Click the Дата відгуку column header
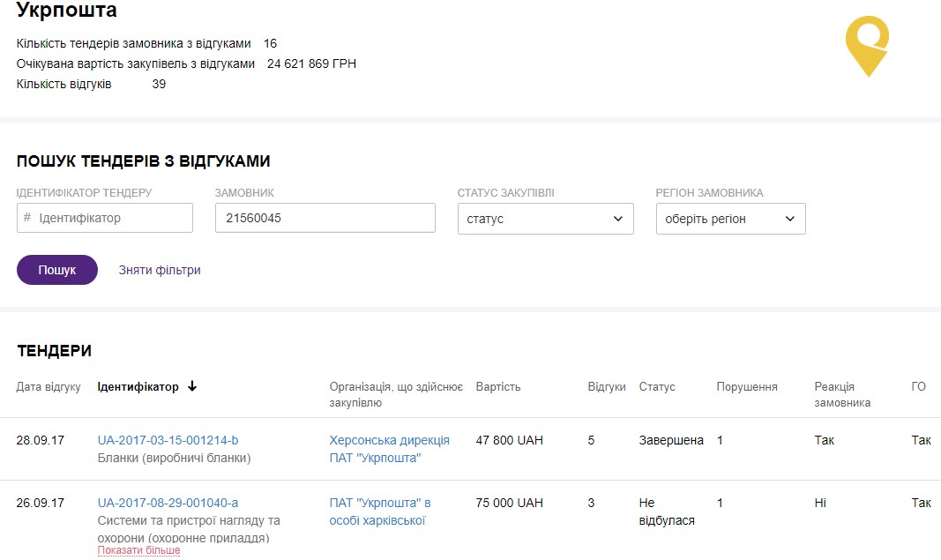This screenshot has width=941, height=560. (x=49, y=386)
